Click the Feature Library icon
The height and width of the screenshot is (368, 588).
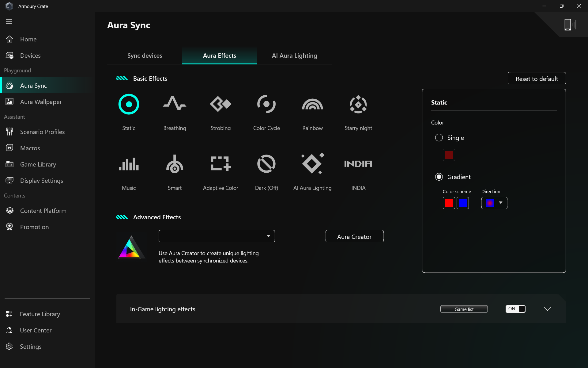pos(9,314)
